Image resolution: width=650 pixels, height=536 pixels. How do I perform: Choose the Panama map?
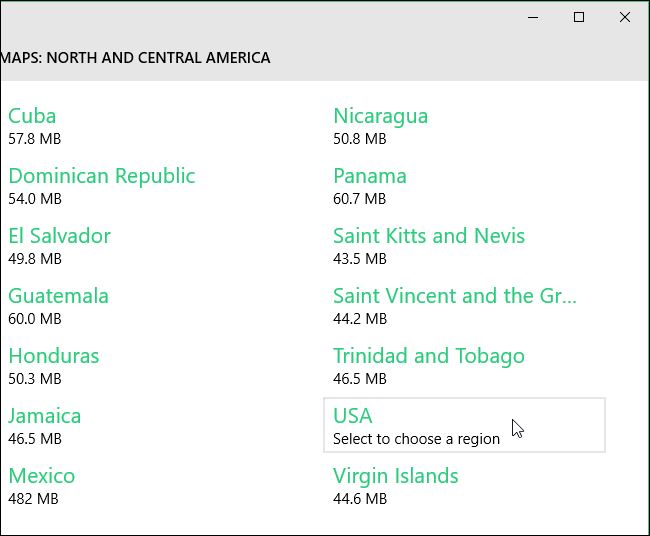click(370, 176)
